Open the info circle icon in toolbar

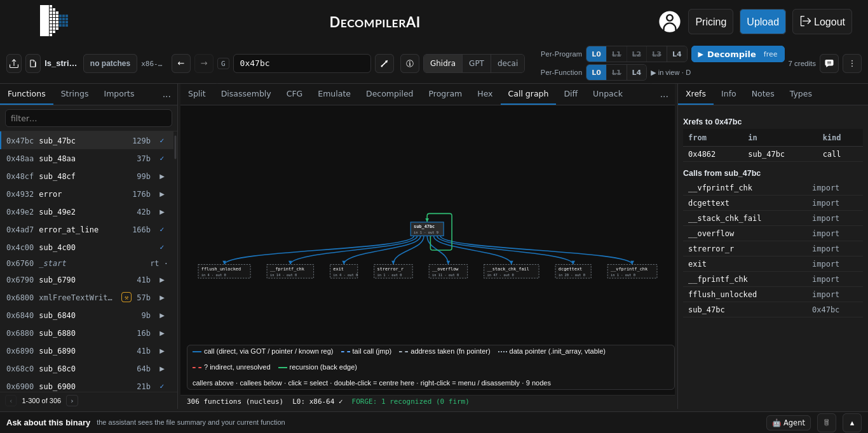[x=410, y=63]
